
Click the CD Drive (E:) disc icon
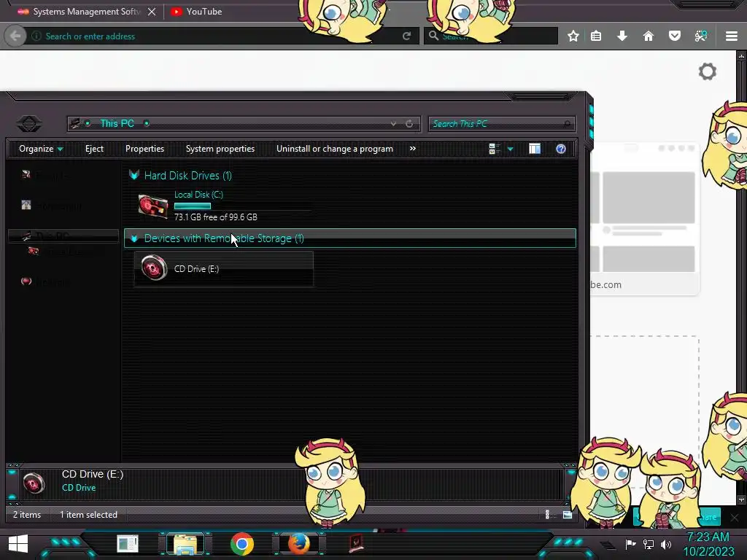pos(154,268)
